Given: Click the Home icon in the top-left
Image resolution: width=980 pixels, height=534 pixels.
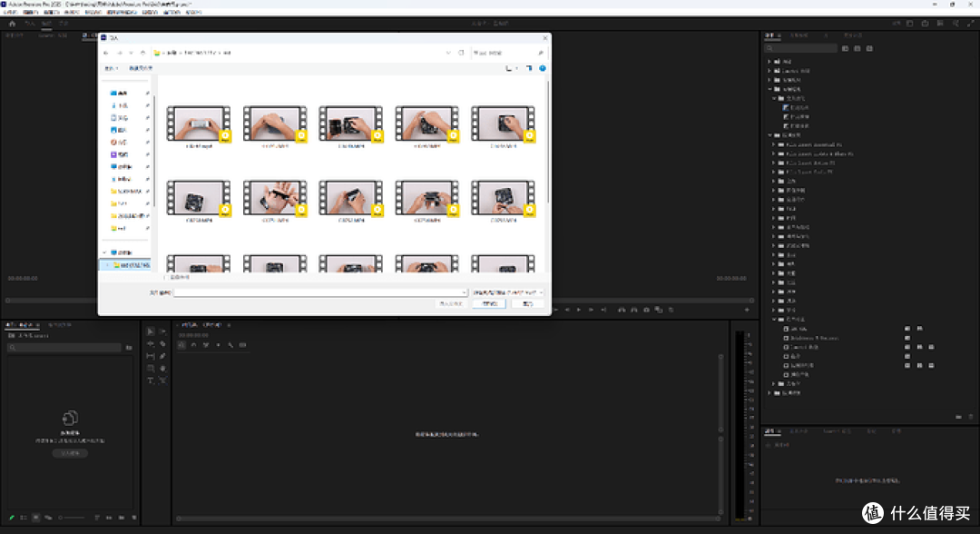Looking at the screenshot, I should click(x=12, y=24).
